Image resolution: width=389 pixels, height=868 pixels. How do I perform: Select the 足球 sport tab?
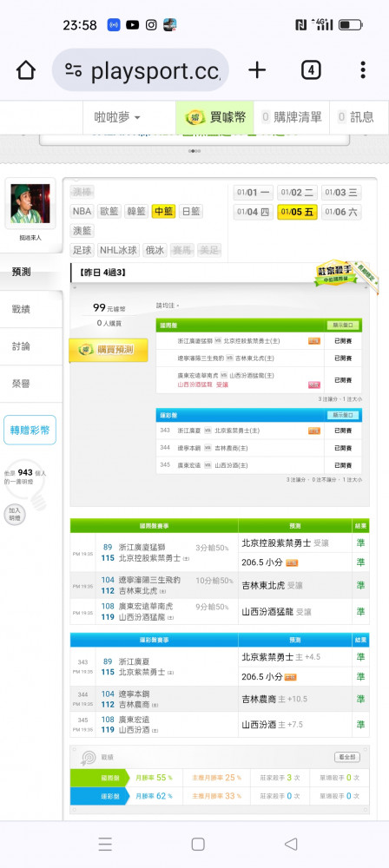[82, 250]
